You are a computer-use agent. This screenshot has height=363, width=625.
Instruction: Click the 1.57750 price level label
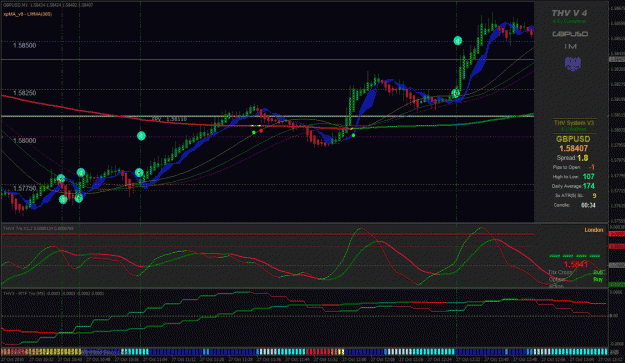(x=24, y=188)
